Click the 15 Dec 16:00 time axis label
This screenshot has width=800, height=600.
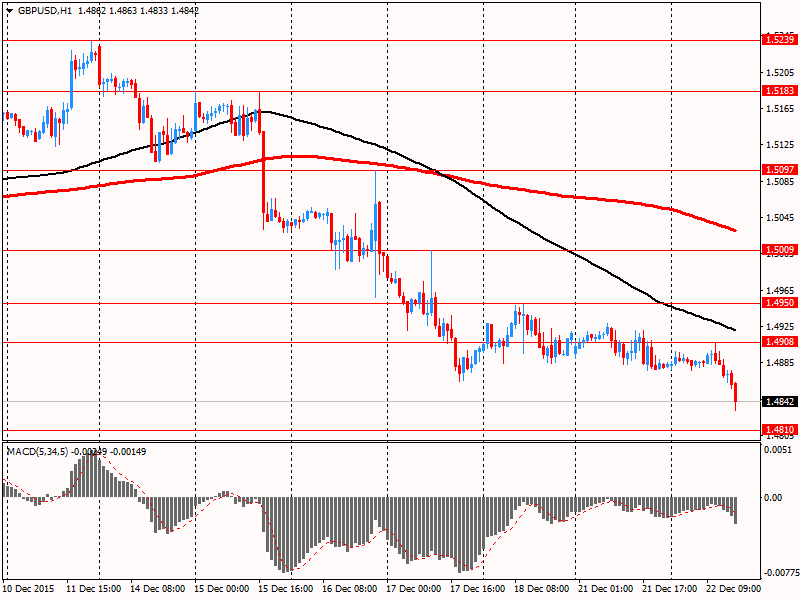(x=286, y=589)
